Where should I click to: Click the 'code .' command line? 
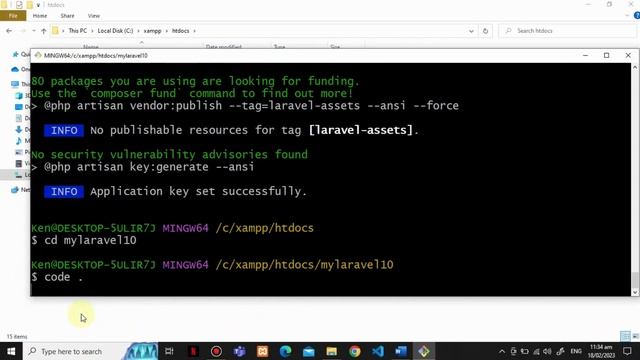57,277
